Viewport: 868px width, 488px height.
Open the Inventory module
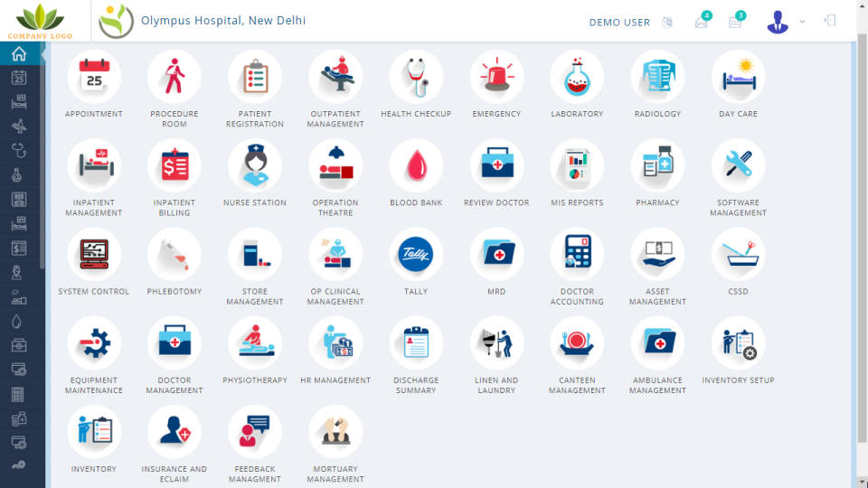pyautogui.click(x=93, y=432)
